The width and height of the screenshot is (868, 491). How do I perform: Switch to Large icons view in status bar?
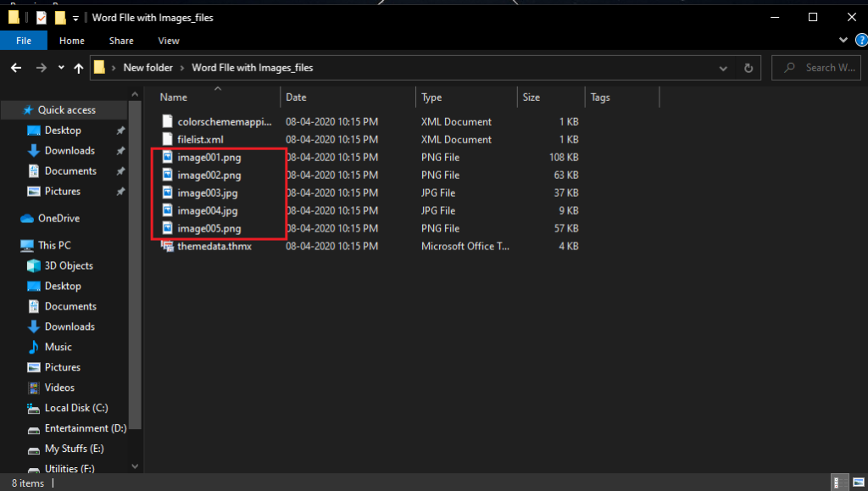(x=859, y=482)
